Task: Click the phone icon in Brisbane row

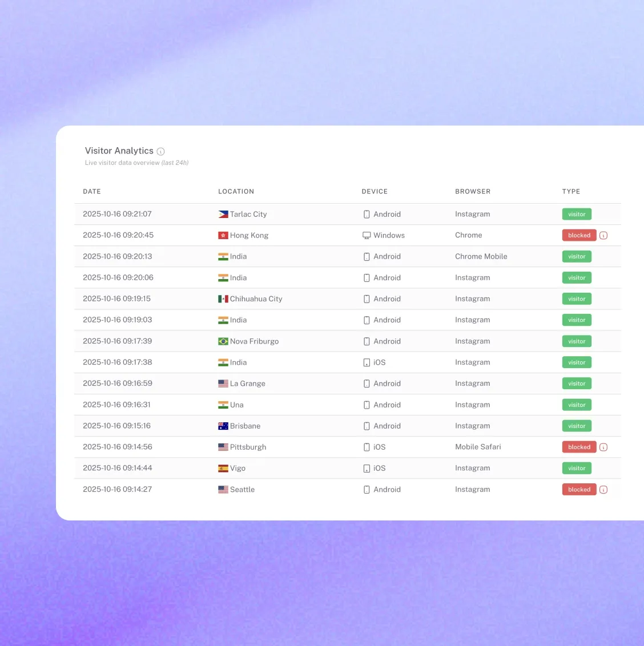Action: tap(367, 426)
